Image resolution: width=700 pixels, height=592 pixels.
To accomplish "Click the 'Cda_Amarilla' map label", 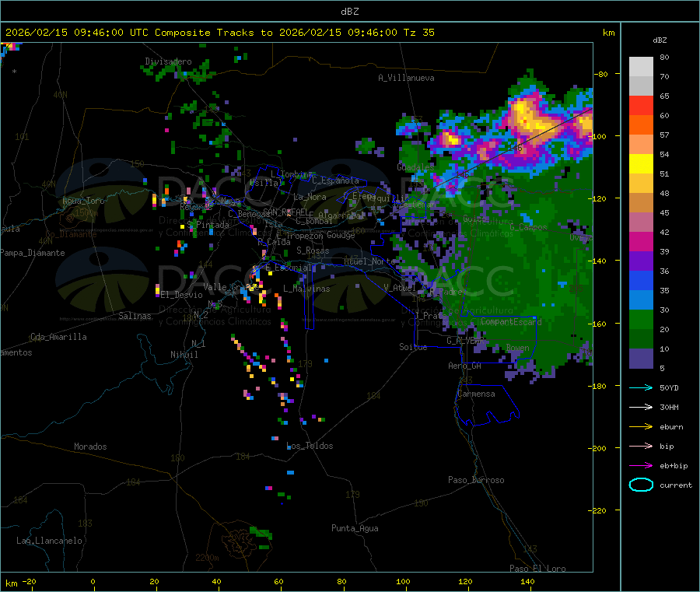I will tap(59, 337).
